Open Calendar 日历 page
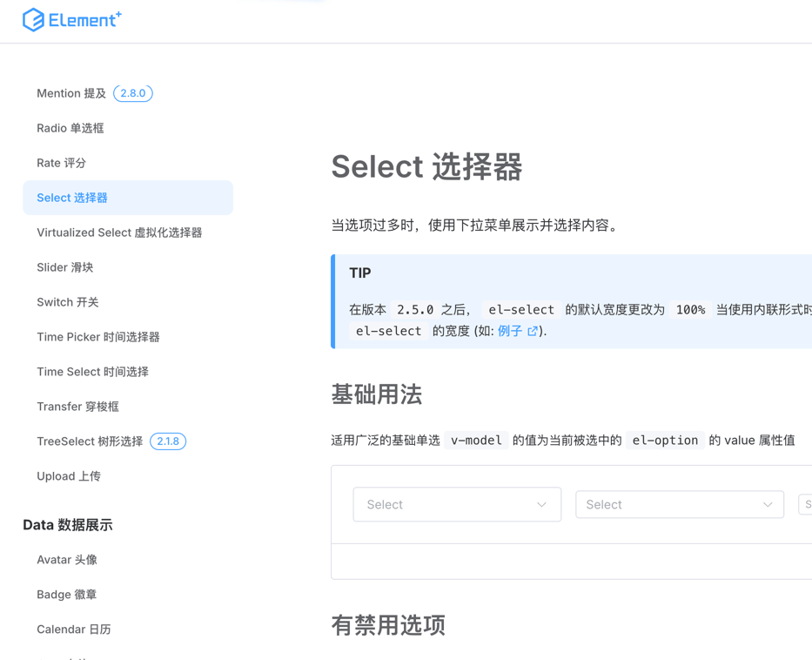 coord(73,630)
